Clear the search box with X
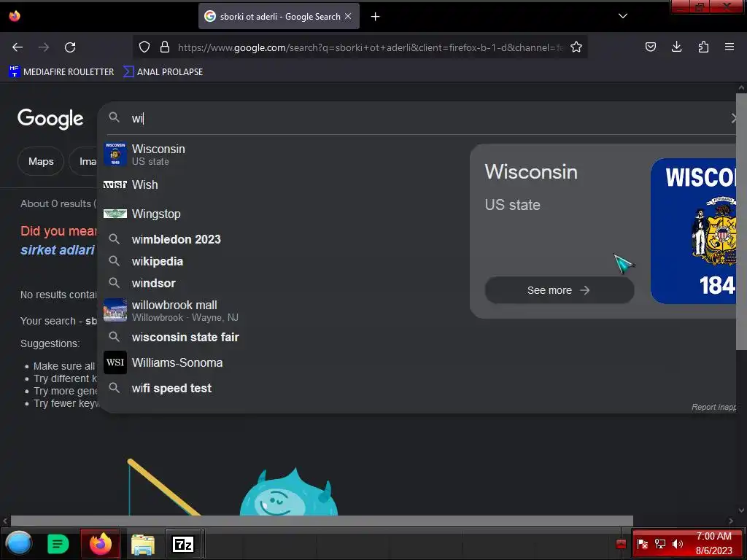The height and width of the screenshot is (560, 747). (x=734, y=119)
